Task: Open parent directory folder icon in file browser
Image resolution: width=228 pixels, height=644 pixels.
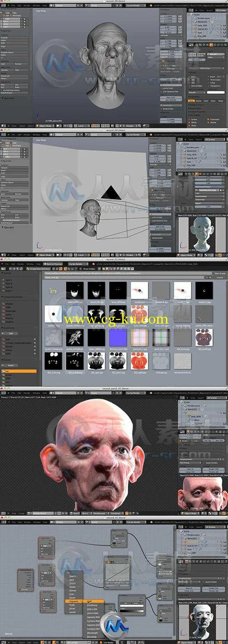Action: coord(52,291)
